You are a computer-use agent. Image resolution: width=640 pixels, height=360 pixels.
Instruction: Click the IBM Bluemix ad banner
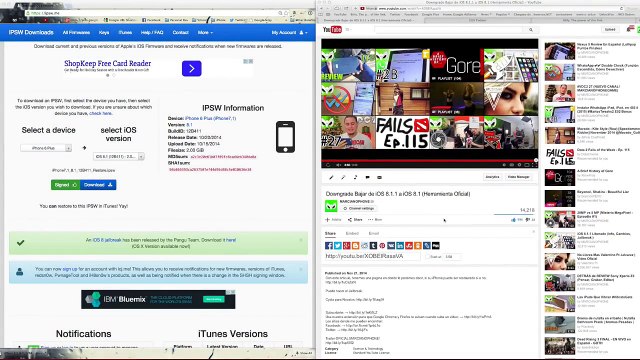(158, 299)
